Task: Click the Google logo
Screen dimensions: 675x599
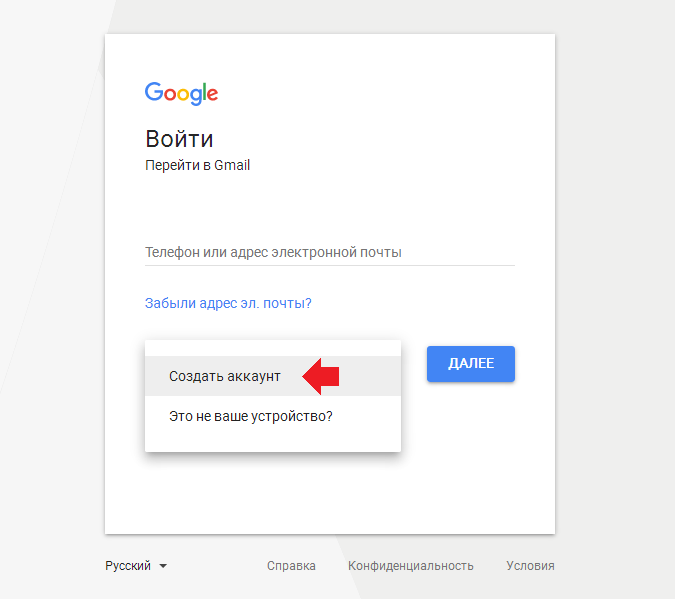Action: (181, 93)
